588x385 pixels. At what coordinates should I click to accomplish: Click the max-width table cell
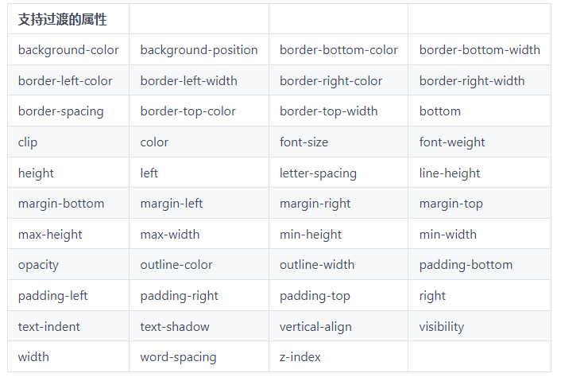click(169, 235)
